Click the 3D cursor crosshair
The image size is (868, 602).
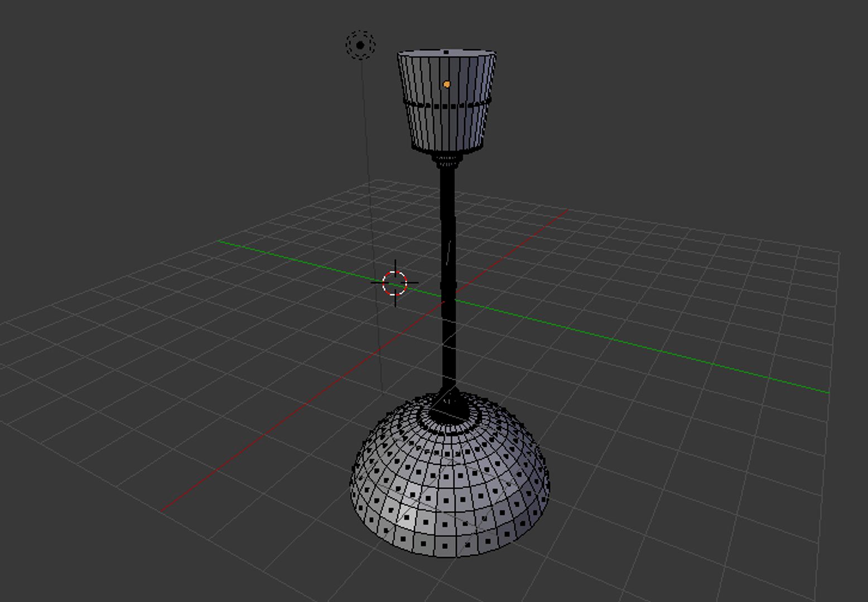(395, 283)
